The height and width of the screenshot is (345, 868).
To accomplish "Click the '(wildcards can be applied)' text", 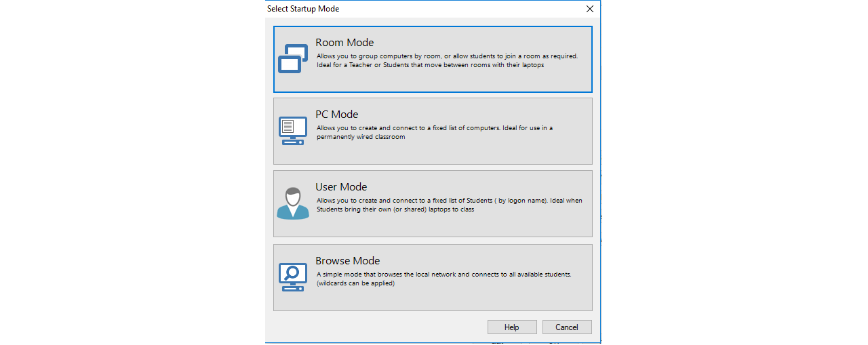I will tap(355, 283).
